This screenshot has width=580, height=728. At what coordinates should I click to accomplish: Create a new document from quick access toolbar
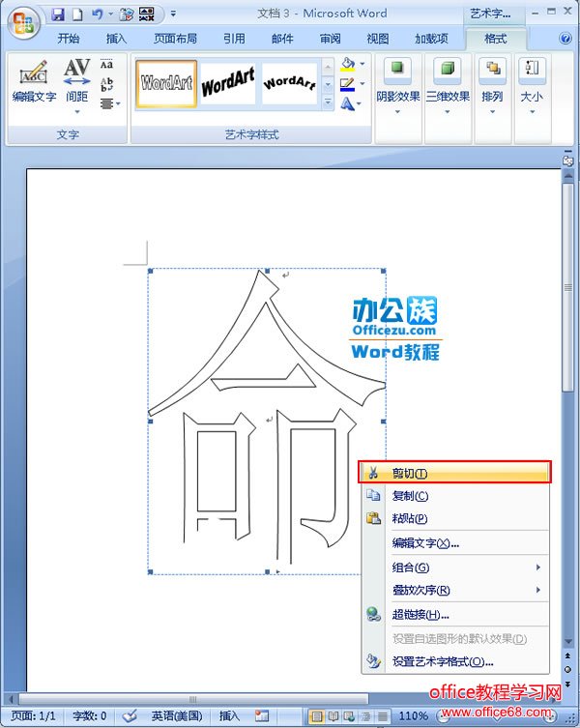tap(77, 14)
